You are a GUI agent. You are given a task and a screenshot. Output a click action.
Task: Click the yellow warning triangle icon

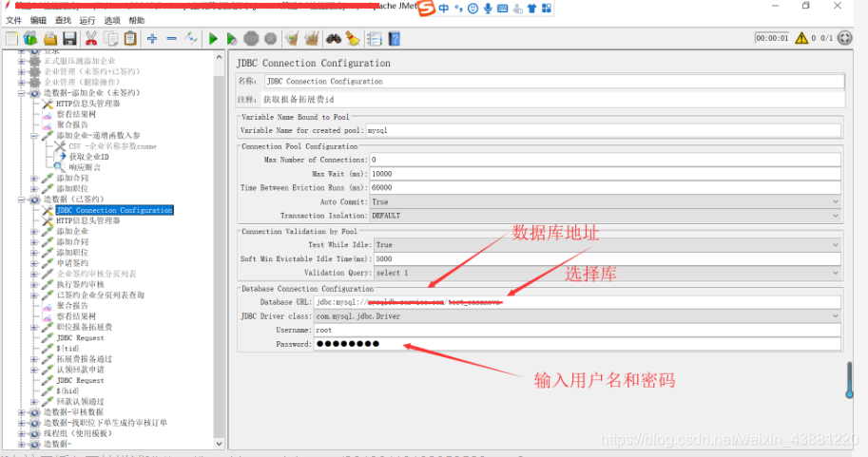tap(801, 38)
